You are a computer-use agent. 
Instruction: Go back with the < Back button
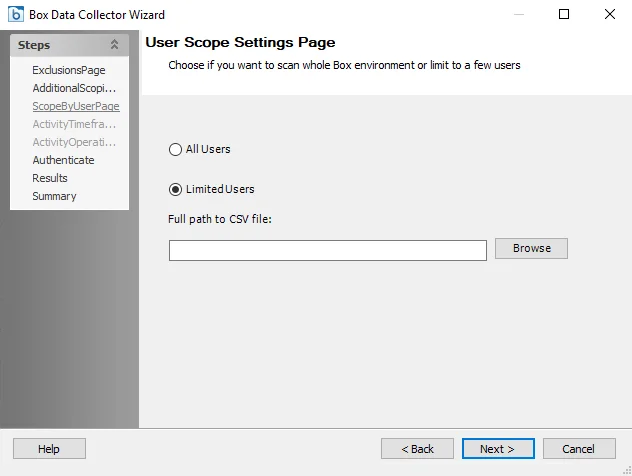(417, 449)
